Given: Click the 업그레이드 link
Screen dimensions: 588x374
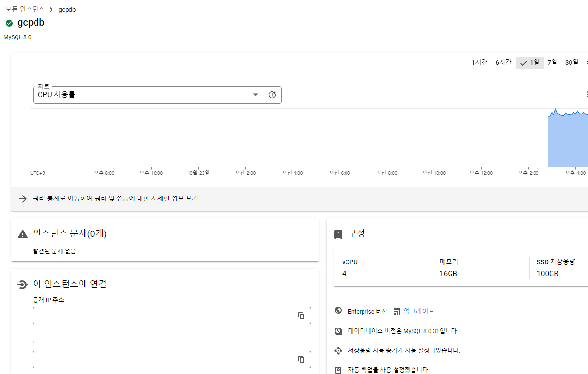Looking at the screenshot, I should point(419,311).
